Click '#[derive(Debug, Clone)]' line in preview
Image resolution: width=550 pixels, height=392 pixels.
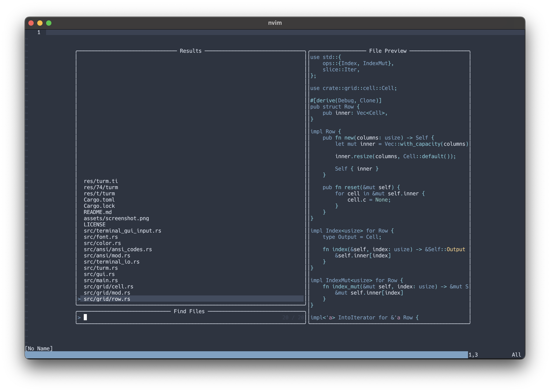(346, 101)
